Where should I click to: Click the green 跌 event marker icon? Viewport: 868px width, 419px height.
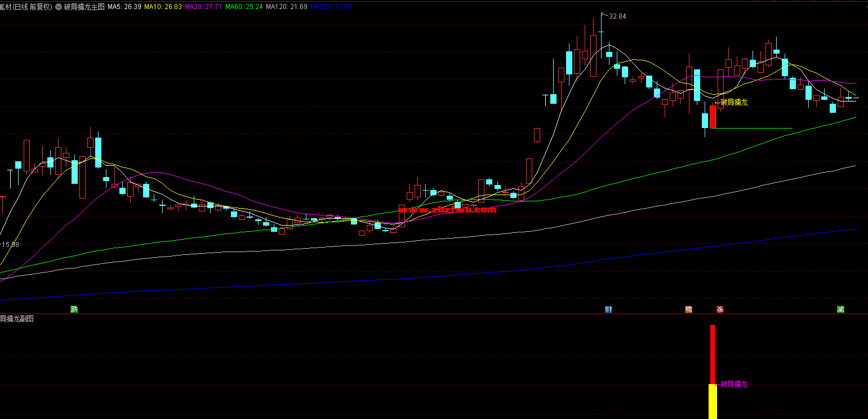(74, 309)
